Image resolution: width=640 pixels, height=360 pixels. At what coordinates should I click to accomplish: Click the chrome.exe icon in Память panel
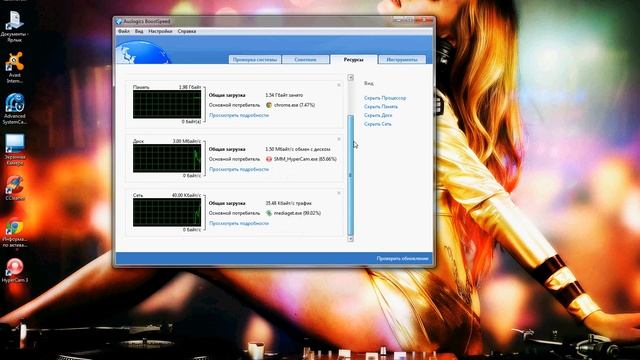(269, 105)
